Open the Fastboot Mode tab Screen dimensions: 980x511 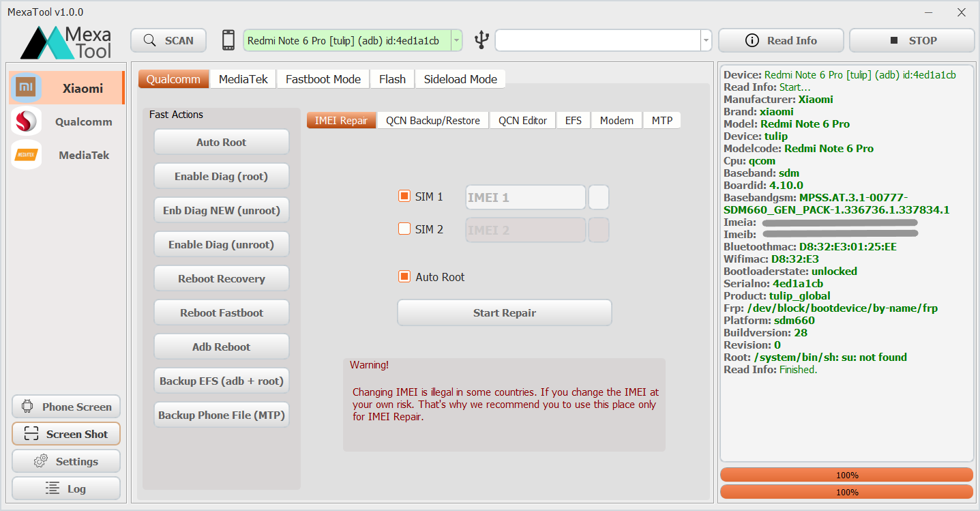point(323,79)
